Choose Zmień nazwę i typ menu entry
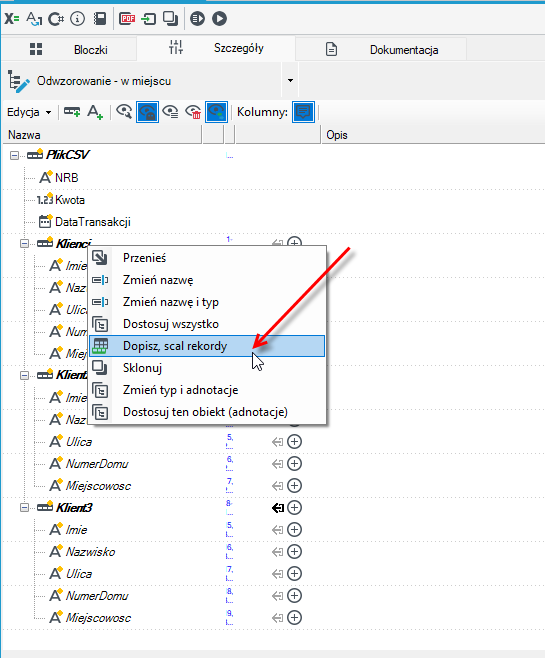Screen dimensions: 545x658 (207, 302)
